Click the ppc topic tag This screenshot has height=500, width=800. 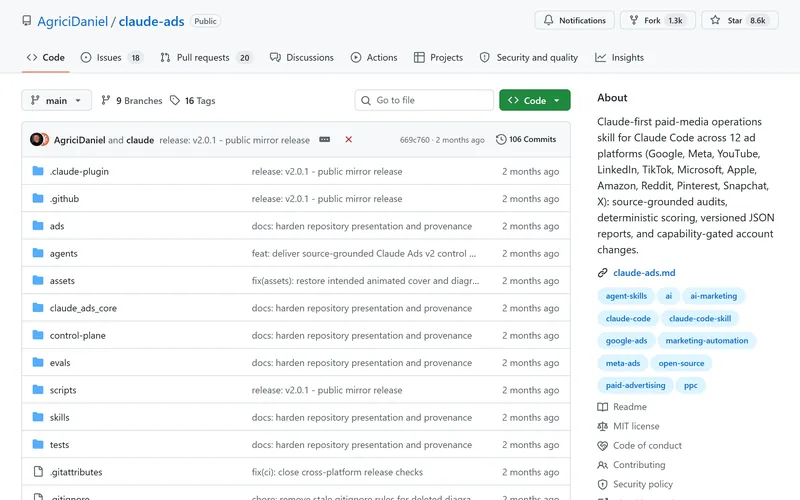[690, 385]
